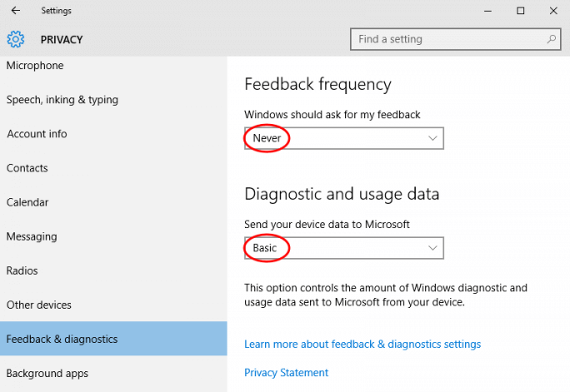This screenshot has width=570, height=392.
Task: Open Microphone privacy settings
Action: 35,66
